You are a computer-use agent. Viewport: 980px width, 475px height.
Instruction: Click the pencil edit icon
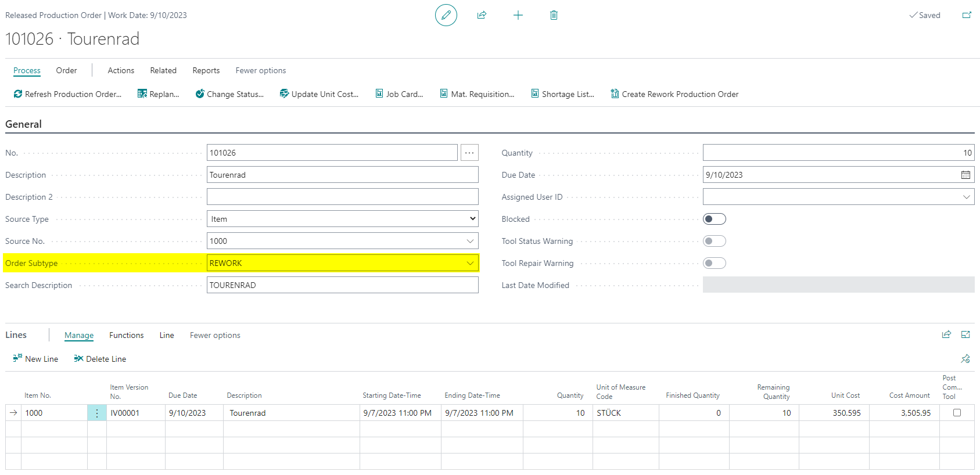(446, 15)
